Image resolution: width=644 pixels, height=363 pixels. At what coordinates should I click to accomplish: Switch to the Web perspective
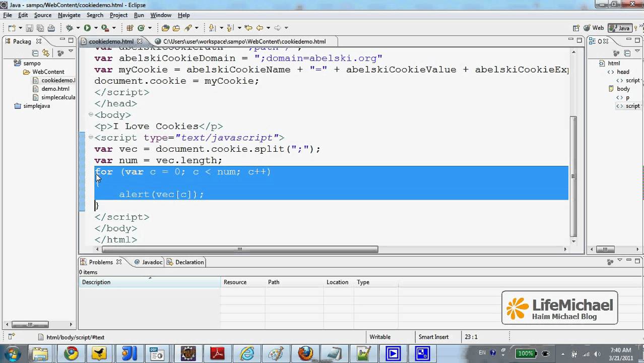(594, 28)
